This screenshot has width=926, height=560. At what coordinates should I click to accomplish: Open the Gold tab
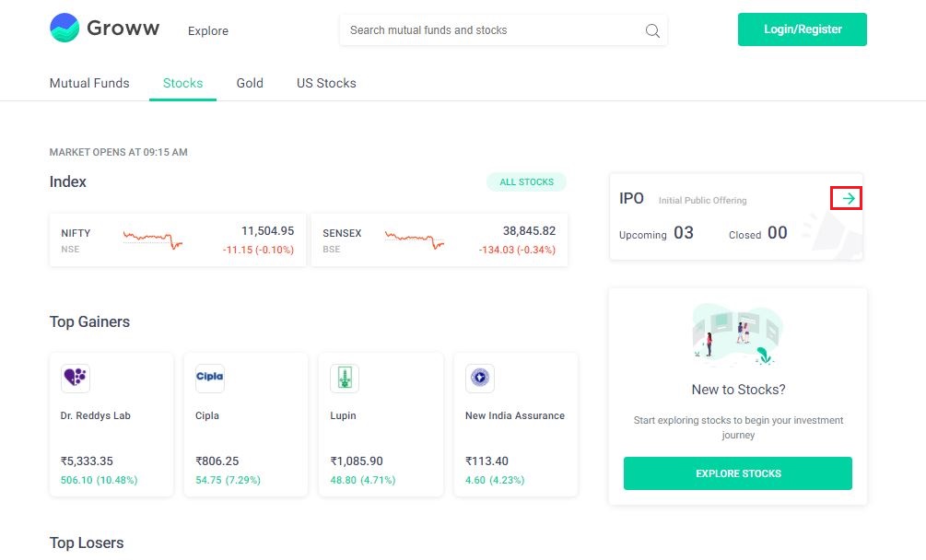250,83
